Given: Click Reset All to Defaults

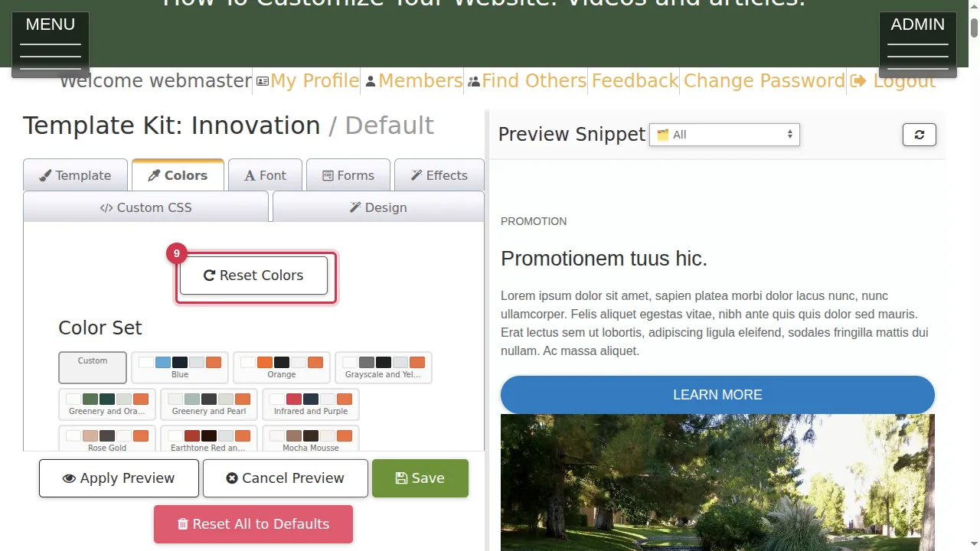Looking at the screenshot, I should pyautogui.click(x=253, y=524).
